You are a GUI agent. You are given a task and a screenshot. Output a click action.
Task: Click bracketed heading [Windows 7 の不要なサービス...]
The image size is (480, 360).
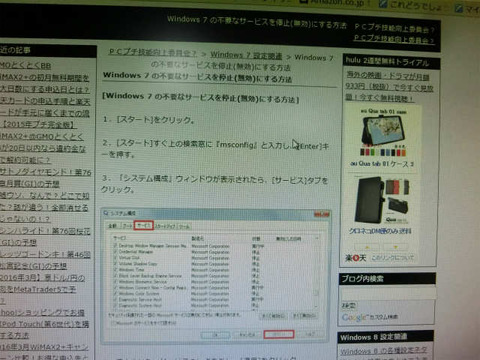(201, 98)
